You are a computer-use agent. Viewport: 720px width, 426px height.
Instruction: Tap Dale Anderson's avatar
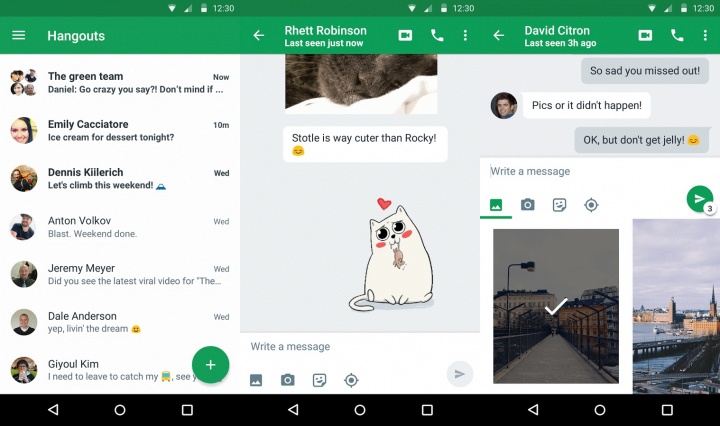[24, 322]
